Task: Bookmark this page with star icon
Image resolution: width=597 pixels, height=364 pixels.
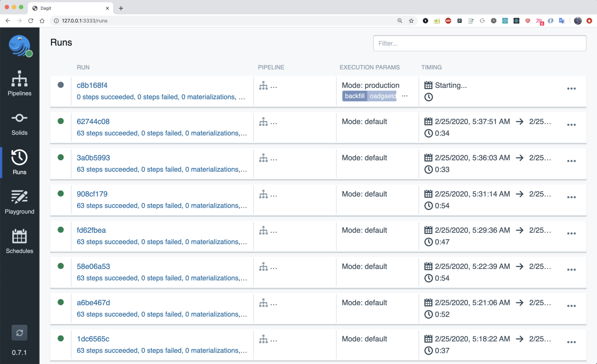Action: point(411,20)
